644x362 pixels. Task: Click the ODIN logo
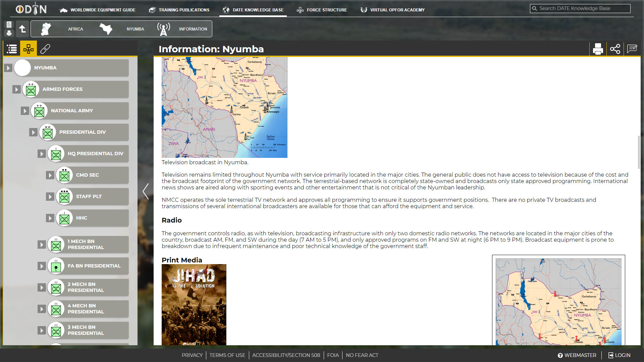[31, 9]
